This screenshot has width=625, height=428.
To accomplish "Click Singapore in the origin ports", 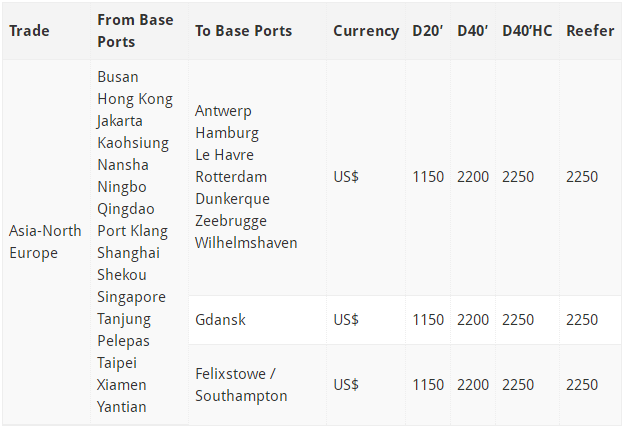I will (x=131, y=297).
